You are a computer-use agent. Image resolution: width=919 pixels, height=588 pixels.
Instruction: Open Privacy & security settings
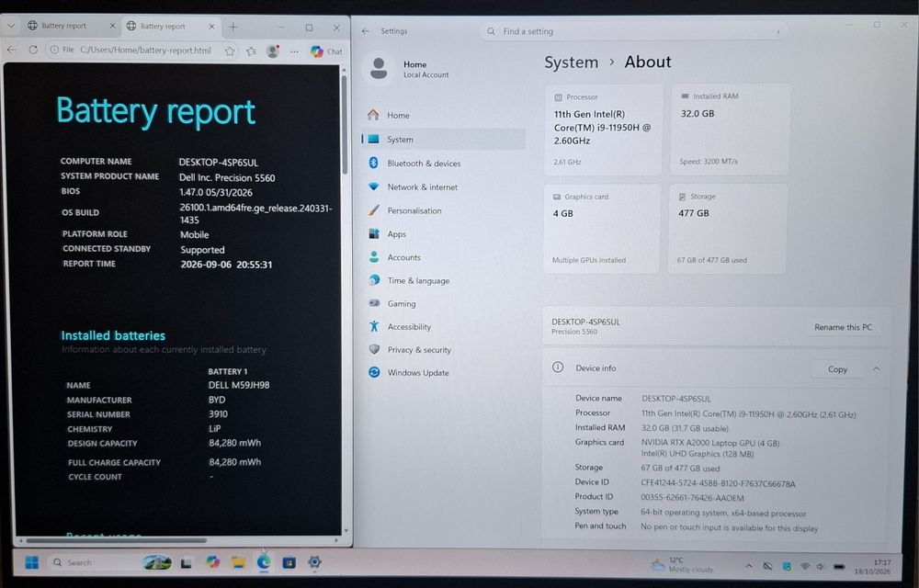point(443,350)
